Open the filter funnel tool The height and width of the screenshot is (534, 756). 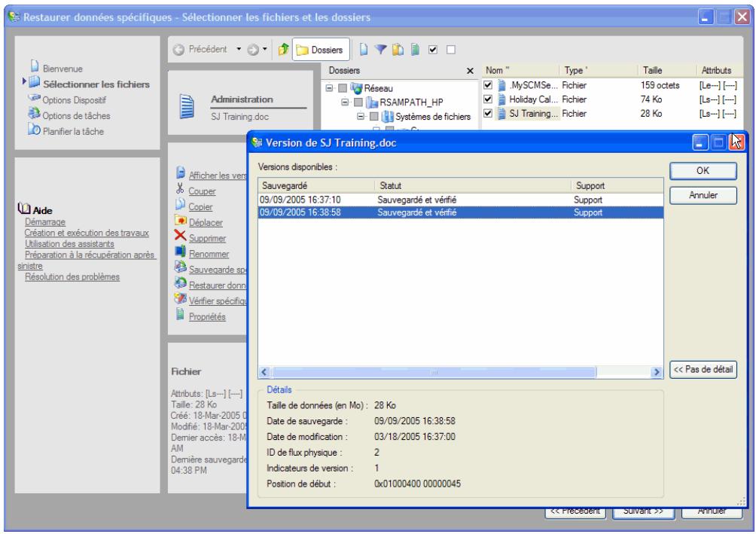380,49
